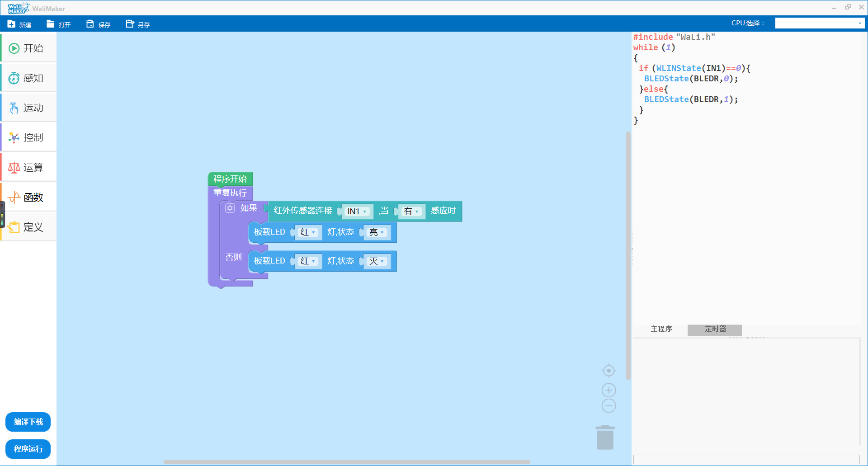Click the horizontal scrollbar under the canvas

click(346, 462)
